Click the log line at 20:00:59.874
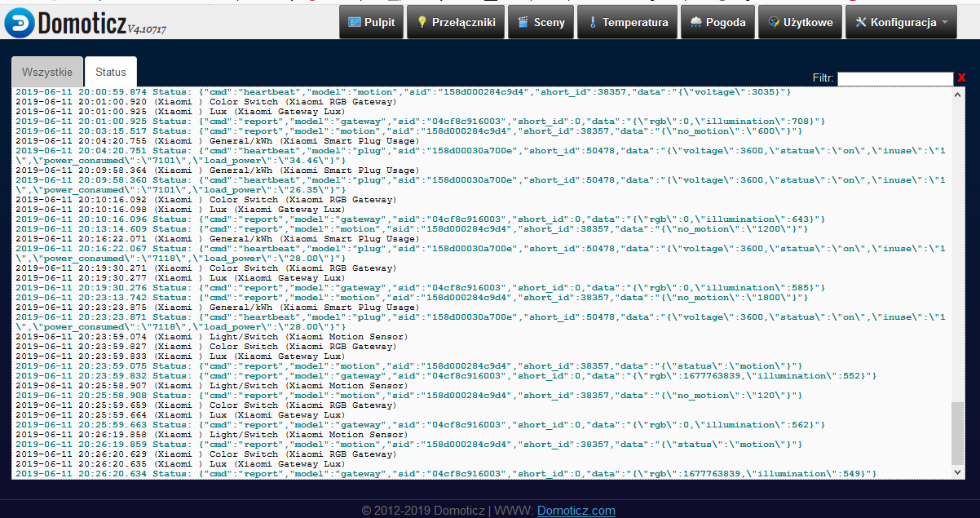 (x=404, y=92)
